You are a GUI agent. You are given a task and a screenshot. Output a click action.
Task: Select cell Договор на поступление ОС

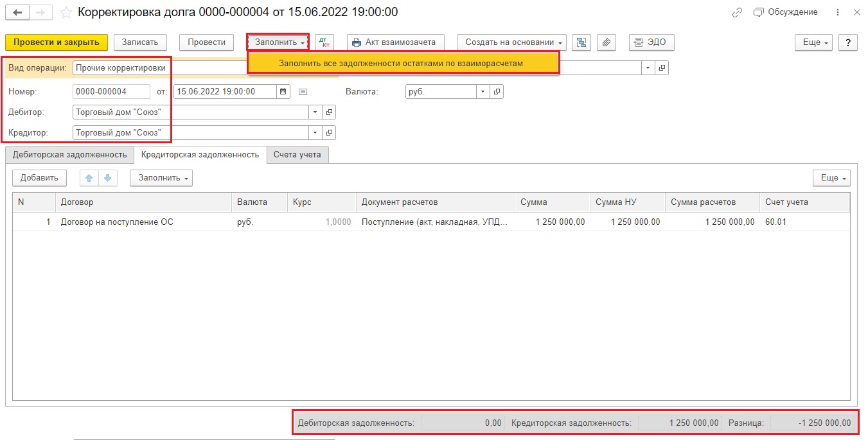143,222
